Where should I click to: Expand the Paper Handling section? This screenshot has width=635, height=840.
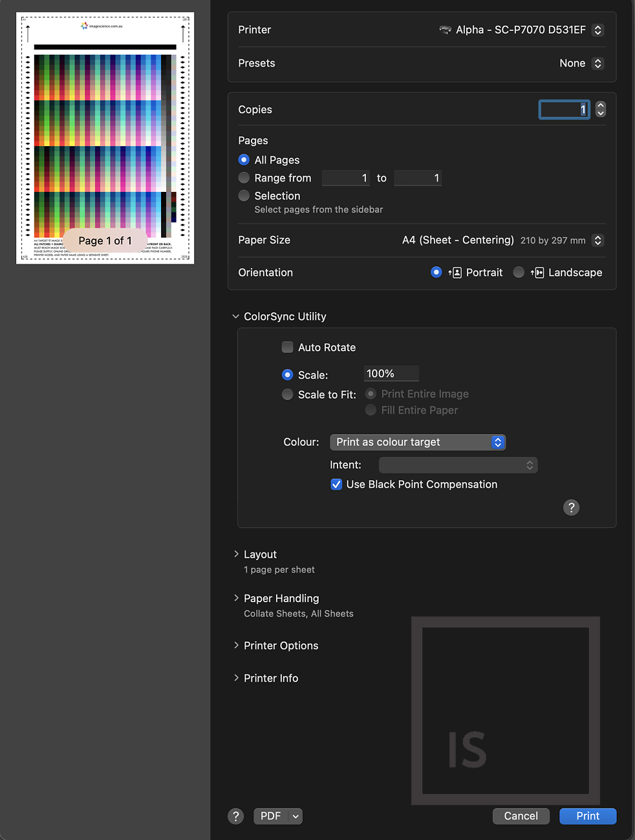[x=236, y=598]
